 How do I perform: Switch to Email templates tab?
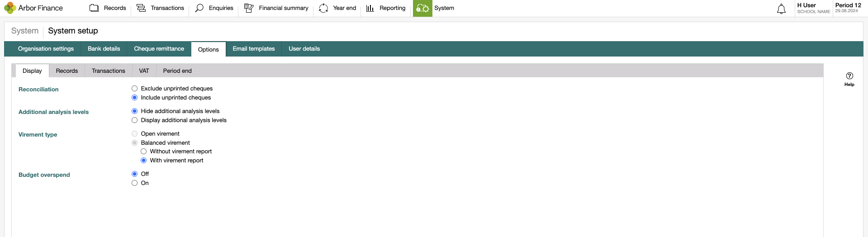254,49
